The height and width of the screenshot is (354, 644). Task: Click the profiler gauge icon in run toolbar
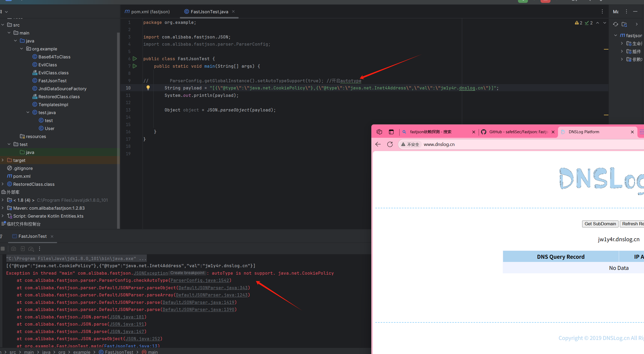click(31, 249)
